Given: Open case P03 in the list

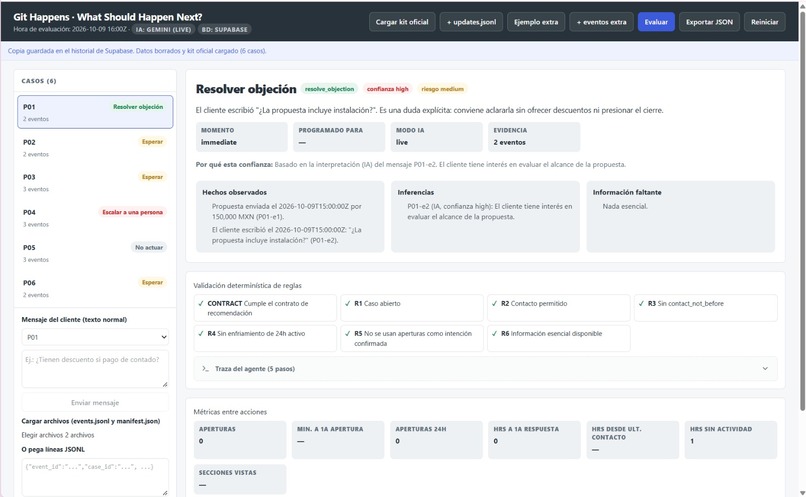Looking at the screenshot, I should tap(95, 182).
